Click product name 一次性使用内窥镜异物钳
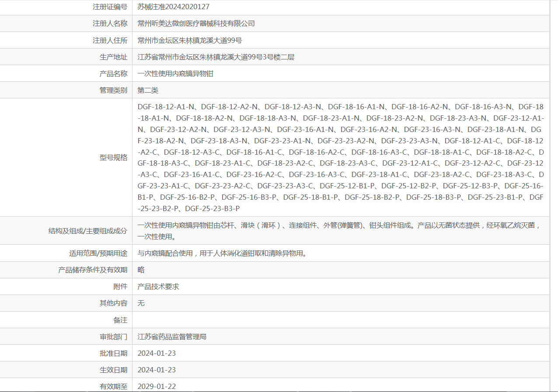Image resolution: width=558 pixels, height=392 pixels. point(175,73)
